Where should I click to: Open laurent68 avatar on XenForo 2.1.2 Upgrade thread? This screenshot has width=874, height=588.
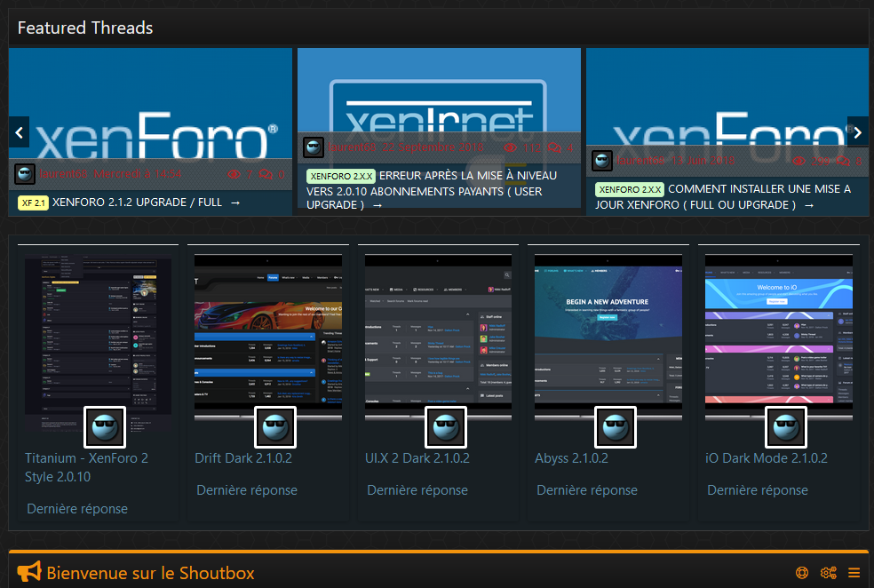coord(25,174)
